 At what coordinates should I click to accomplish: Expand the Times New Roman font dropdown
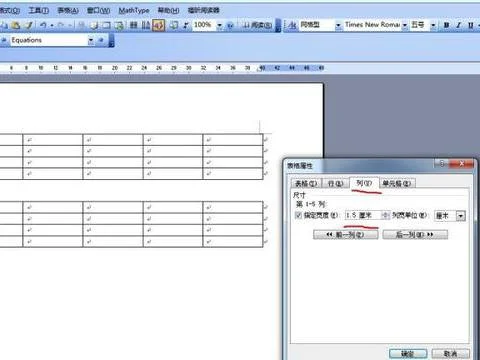point(405,25)
